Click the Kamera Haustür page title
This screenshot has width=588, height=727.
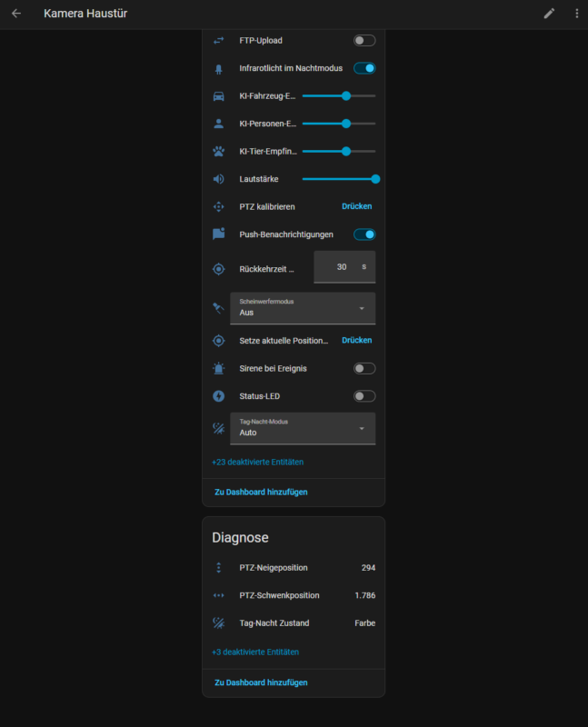pos(85,14)
